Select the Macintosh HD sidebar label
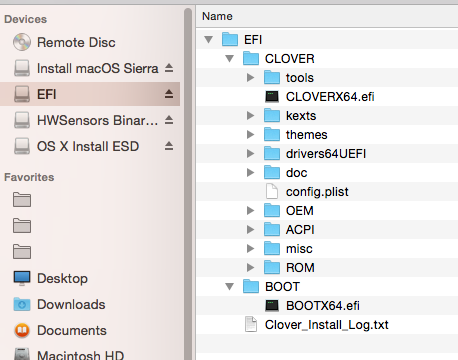The height and width of the screenshot is (360, 458). [x=80, y=355]
